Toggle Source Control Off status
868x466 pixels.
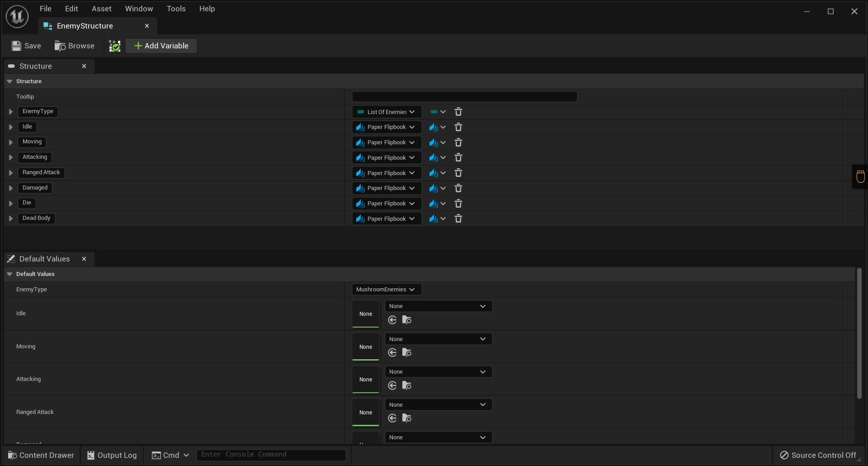(x=818, y=455)
